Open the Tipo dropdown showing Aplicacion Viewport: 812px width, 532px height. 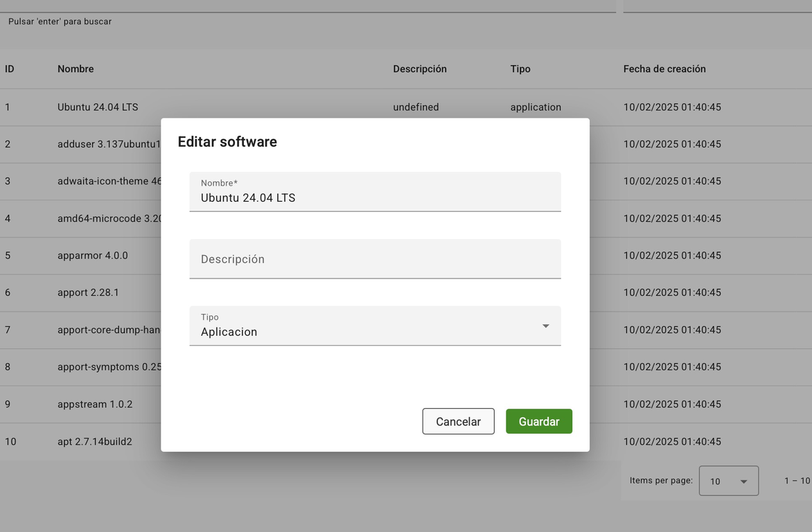point(374,326)
